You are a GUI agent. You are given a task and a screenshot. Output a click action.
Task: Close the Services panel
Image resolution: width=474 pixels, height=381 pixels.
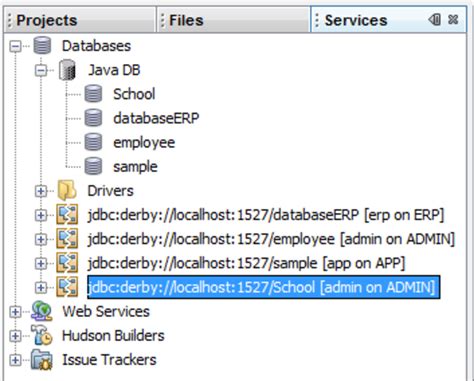453,19
